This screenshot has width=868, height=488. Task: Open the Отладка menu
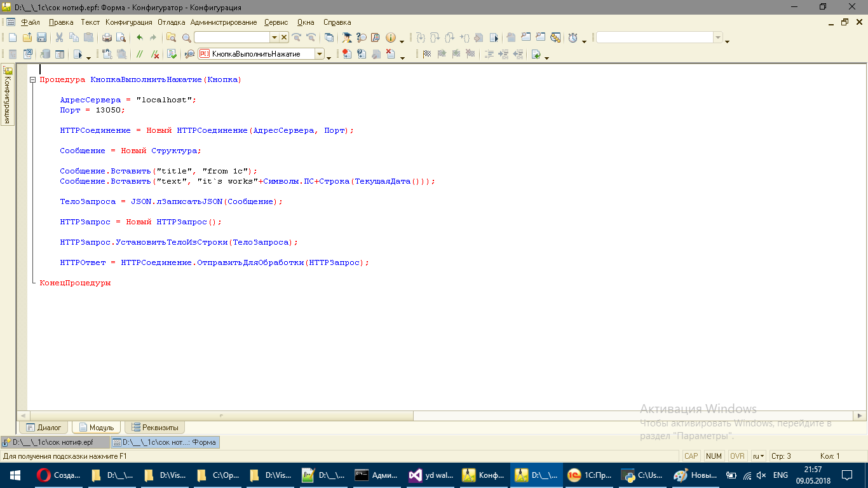point(171,22)
